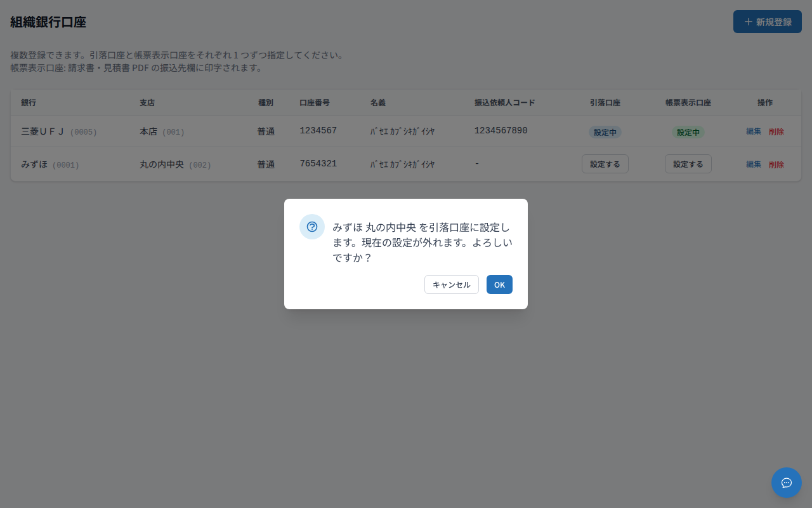The width and height of the screenshot is (812, 508).
Task: Edit the みずほ account row
Action: pyautogui.click(x=754, y=164)
